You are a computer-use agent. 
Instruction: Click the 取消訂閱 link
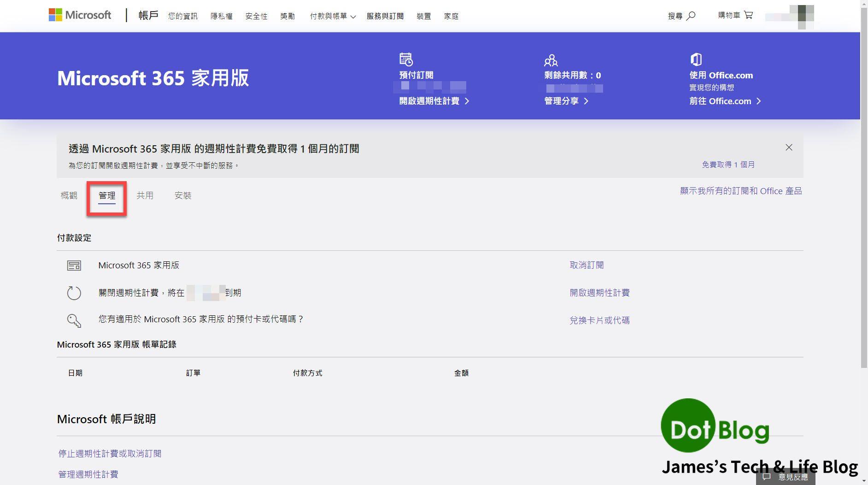pyautogui.click(x=586, y=265)
